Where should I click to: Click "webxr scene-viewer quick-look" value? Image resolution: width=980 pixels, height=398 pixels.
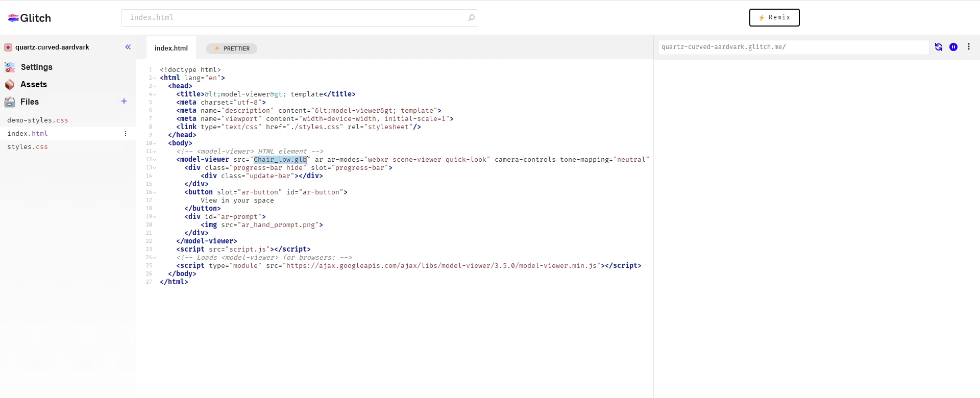(x=427, y=160)
